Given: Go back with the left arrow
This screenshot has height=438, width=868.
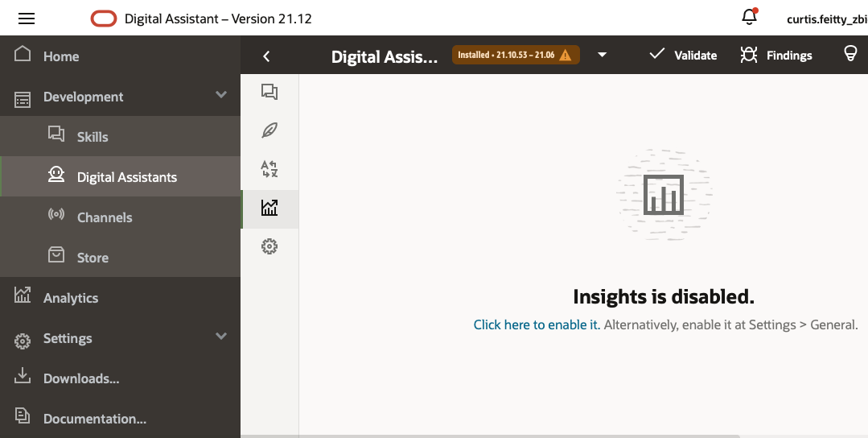Looking at the screenshot, I should 266,56.
